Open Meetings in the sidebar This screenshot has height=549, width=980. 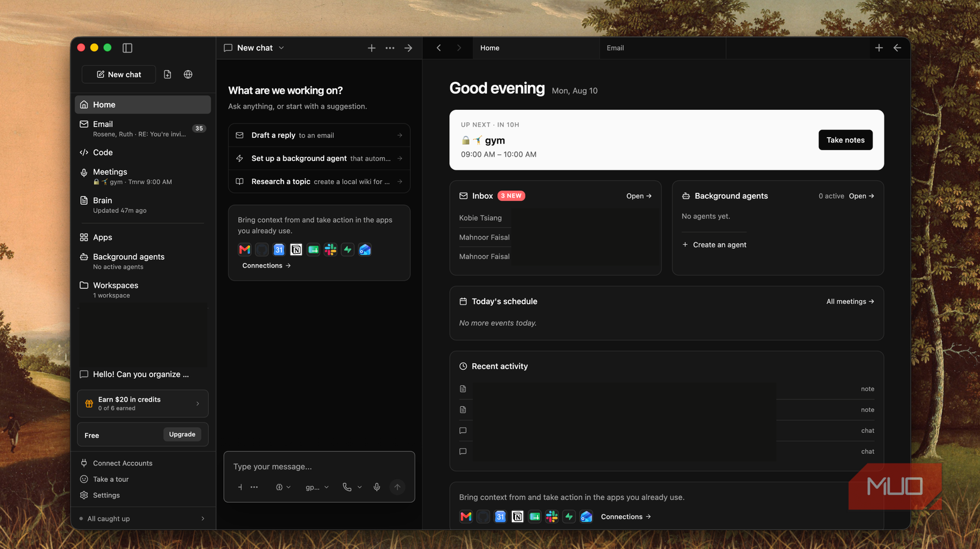(143, 176)
